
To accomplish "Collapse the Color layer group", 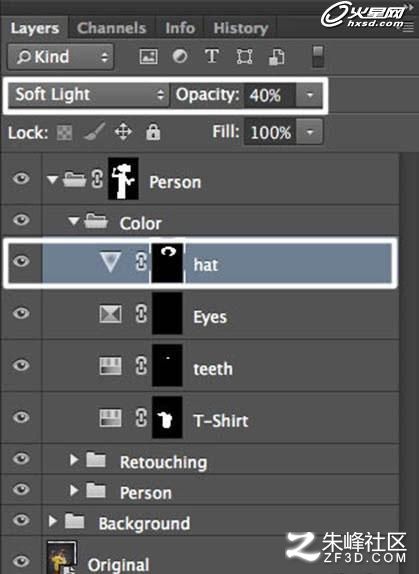I will click(x=74, y=221).
